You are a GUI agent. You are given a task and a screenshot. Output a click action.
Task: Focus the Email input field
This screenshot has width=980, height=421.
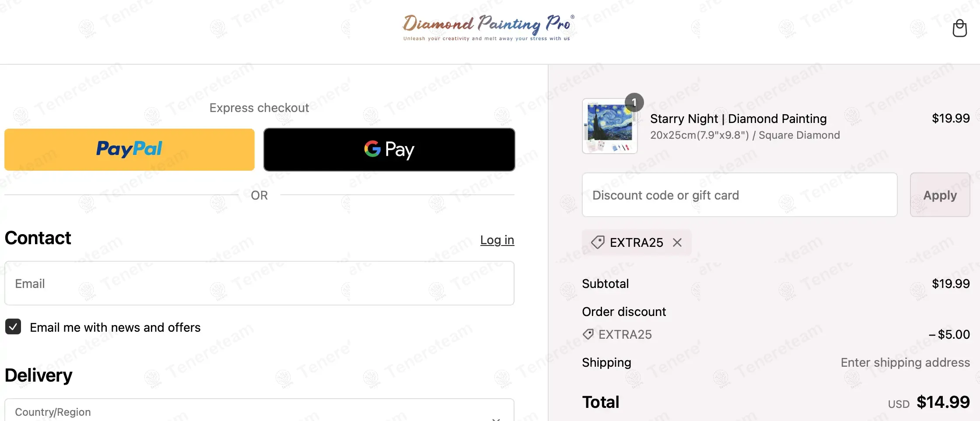click(259, 284)
